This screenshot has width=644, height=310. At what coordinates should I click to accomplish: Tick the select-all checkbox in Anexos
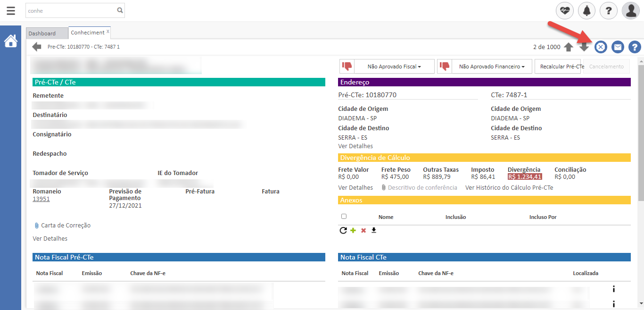click(344, 217)
